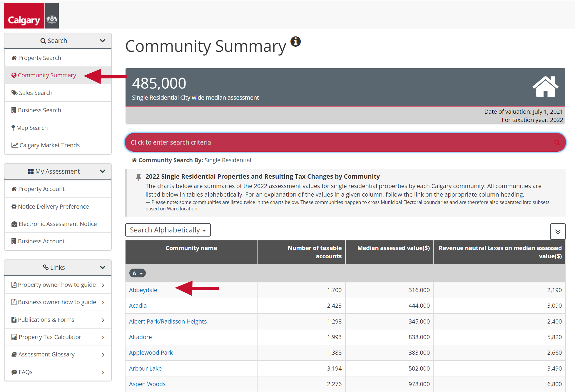The height and width of the screenshot is (392, 575).
Task: Click the PDF icon beside Business owner guide
Action: 14,302
